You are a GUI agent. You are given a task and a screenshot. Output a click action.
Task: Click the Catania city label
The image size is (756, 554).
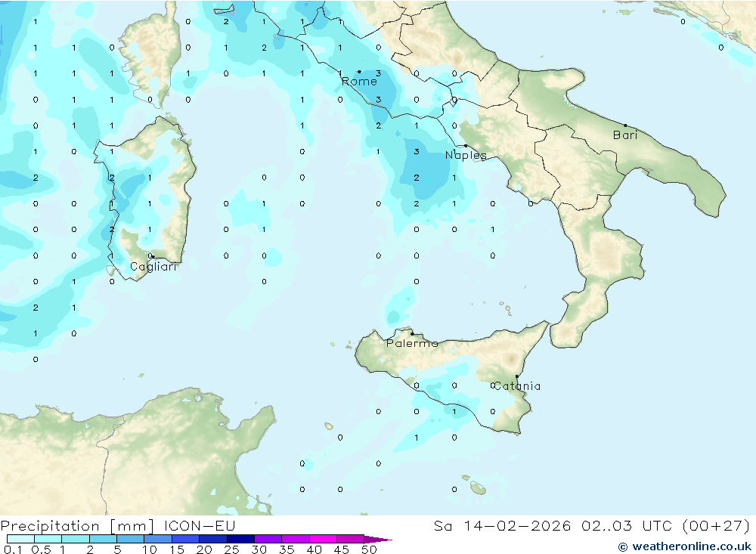pos(517,385)
